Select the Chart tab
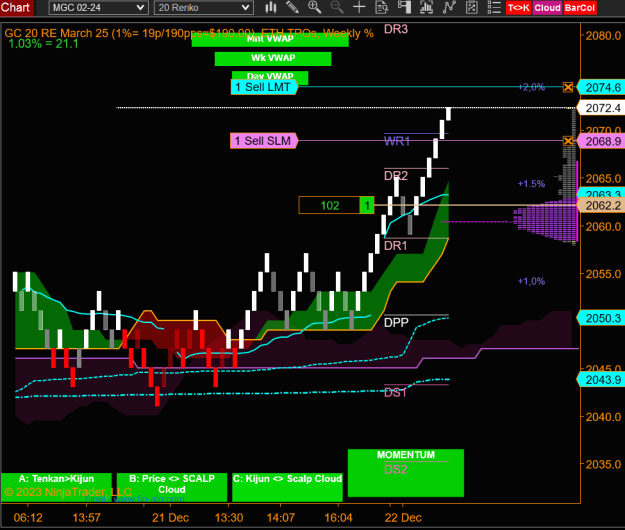Screen dimensions: 625x530 pyautogui.click(x=16, y=8)
